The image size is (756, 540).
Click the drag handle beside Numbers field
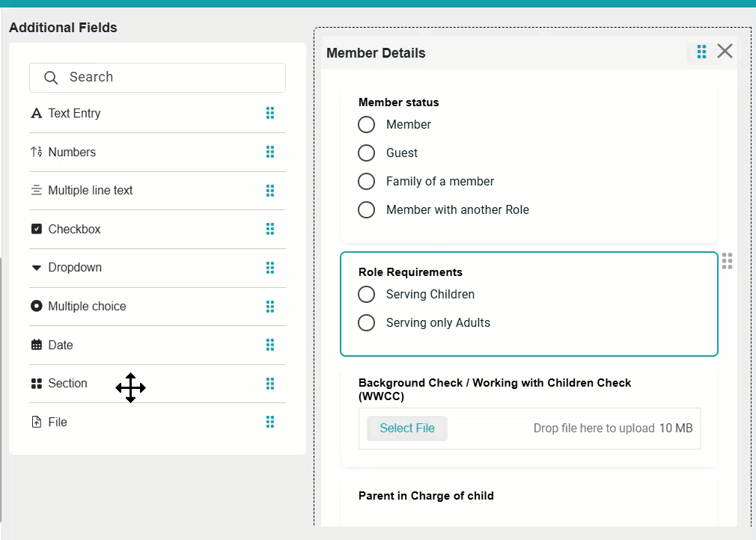[270, 152]
